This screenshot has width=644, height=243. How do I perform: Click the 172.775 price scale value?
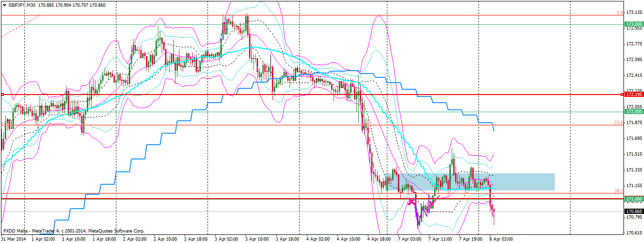click(634, 44)
